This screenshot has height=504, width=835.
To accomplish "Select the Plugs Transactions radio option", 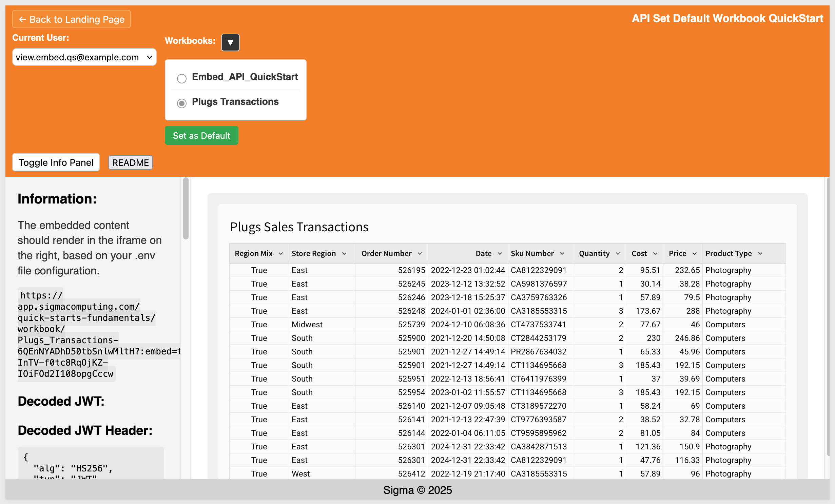I will point(182,103).
